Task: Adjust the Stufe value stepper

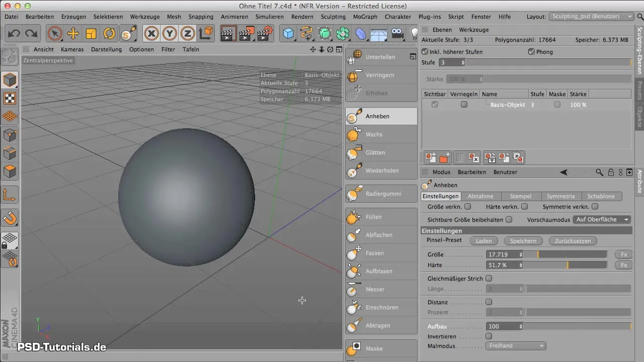Action: (463, 62)
